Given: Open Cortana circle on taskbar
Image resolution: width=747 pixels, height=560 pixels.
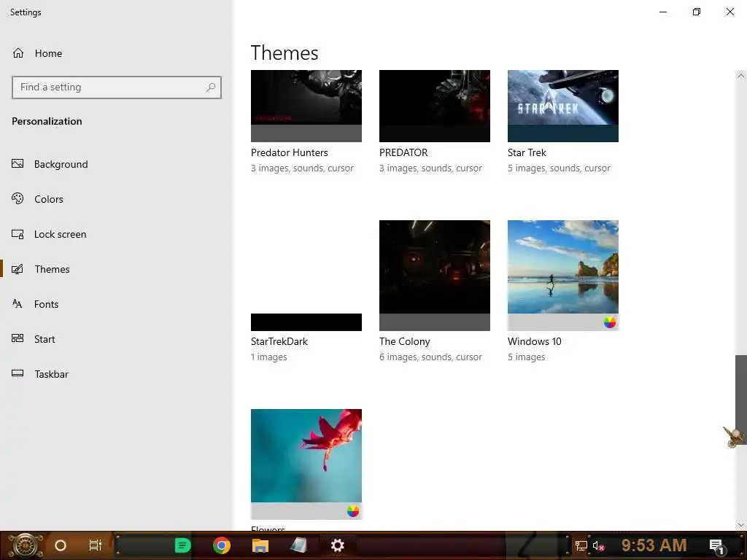Looking at the screenshot, I should pyautogui.click(x=61, y=545).
